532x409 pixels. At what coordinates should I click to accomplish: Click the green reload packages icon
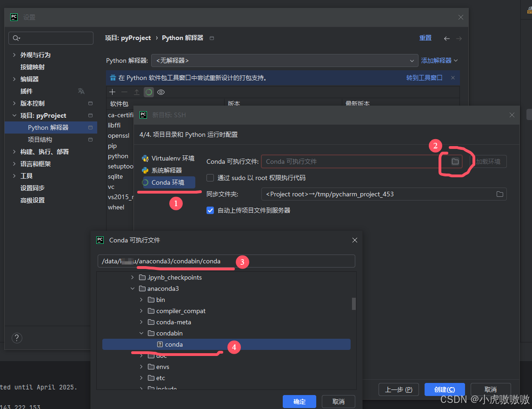pyautogui.click(x=149, y=92)
